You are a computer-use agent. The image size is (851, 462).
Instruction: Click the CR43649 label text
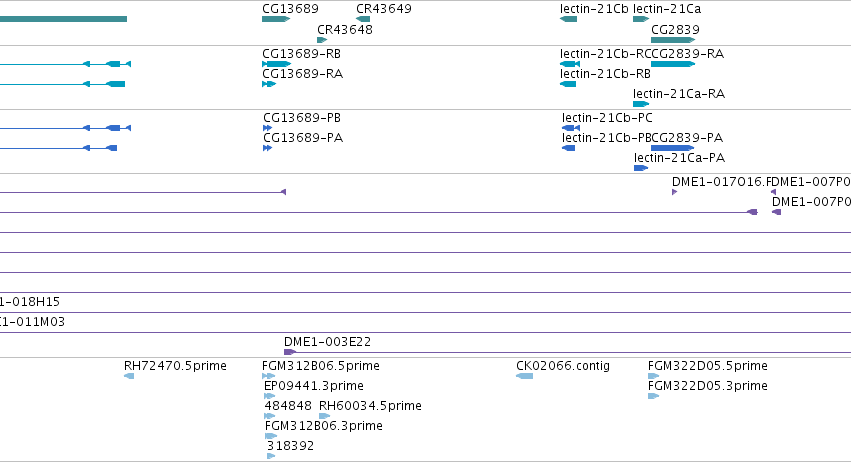tap(384, 9)
